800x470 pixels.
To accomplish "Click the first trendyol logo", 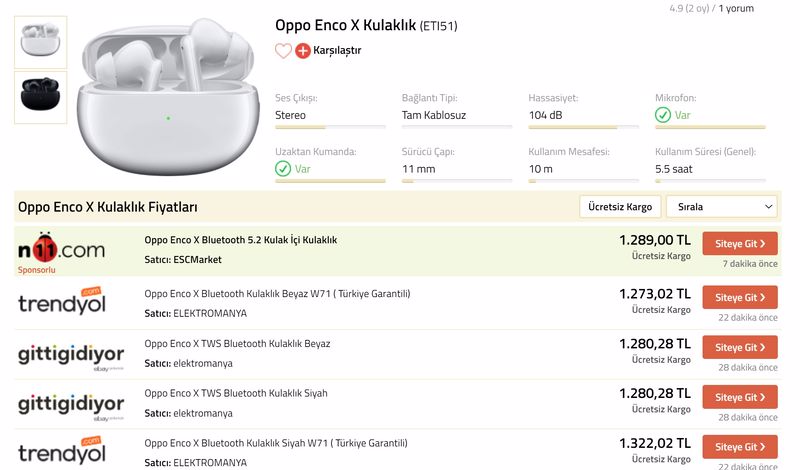I will point(62,301).
